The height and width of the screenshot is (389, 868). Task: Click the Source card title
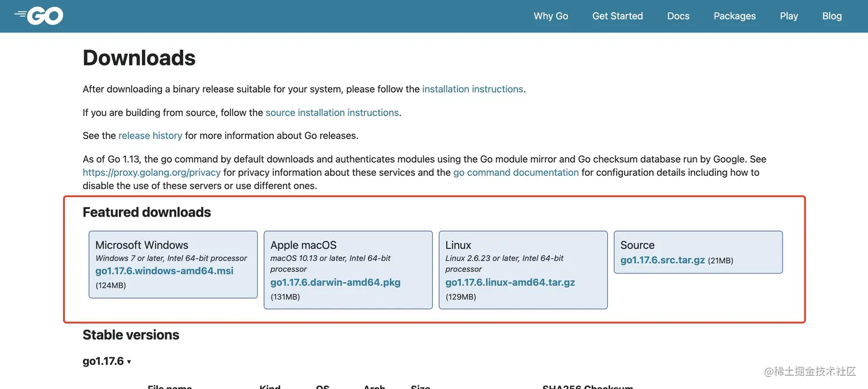coord(637,245)
